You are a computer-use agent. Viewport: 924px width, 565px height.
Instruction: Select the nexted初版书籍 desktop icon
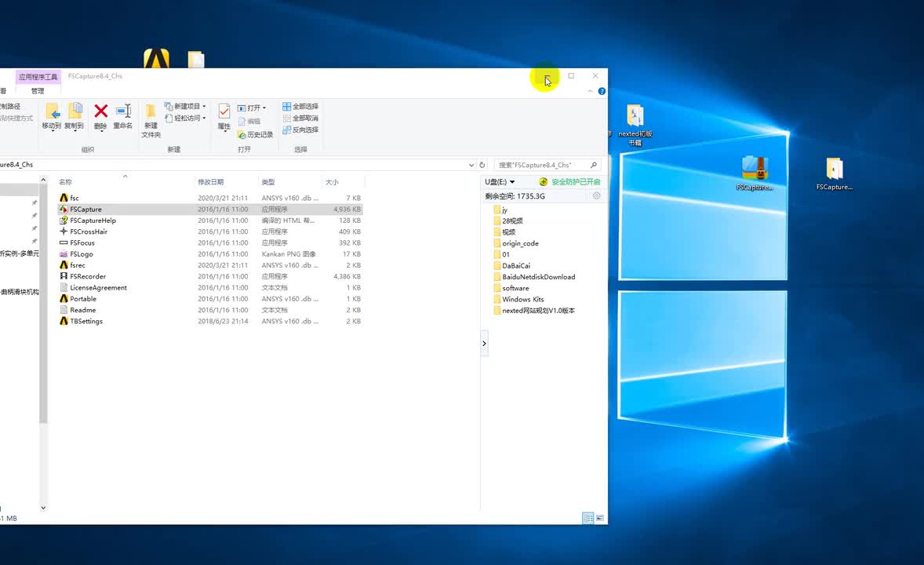(x=635, y=125)
